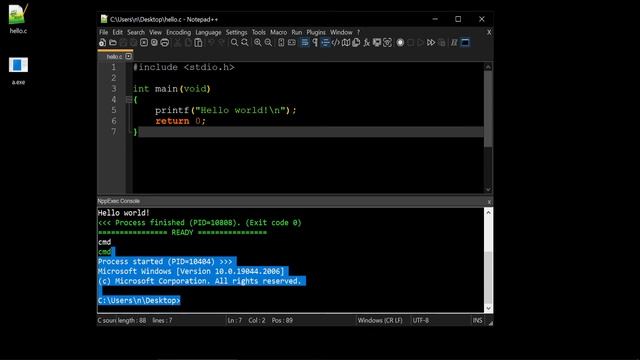Click the slanted-lines icon left of the console icon
This screenshot has height=360, width=640.
tap(454, 42)
